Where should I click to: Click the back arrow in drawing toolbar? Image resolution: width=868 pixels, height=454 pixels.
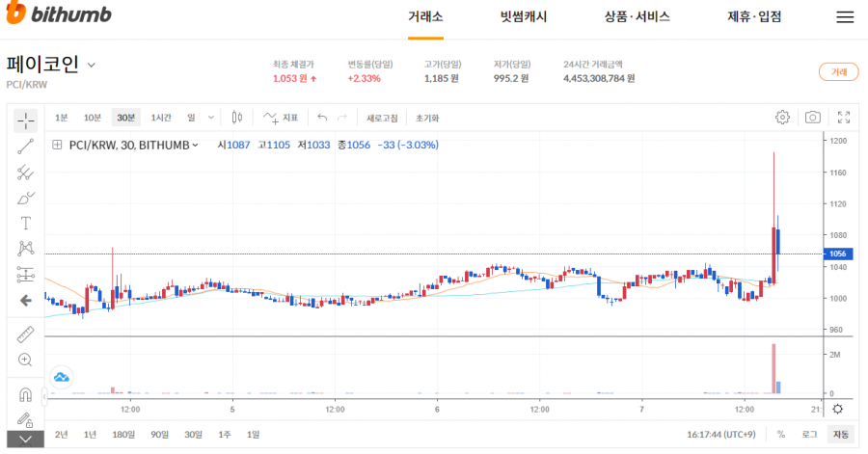25,301
